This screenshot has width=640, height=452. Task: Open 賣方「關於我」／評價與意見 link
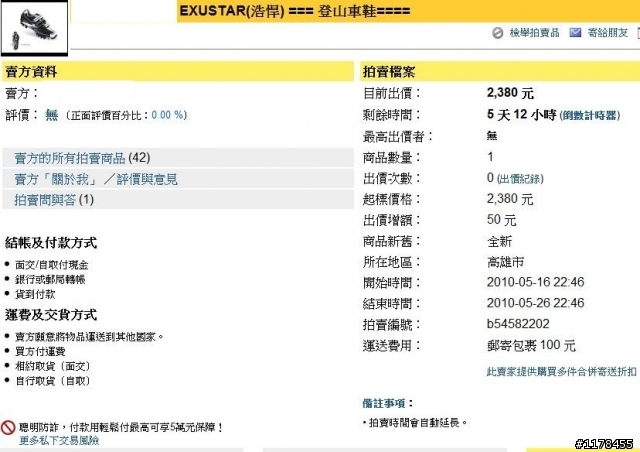96,179
